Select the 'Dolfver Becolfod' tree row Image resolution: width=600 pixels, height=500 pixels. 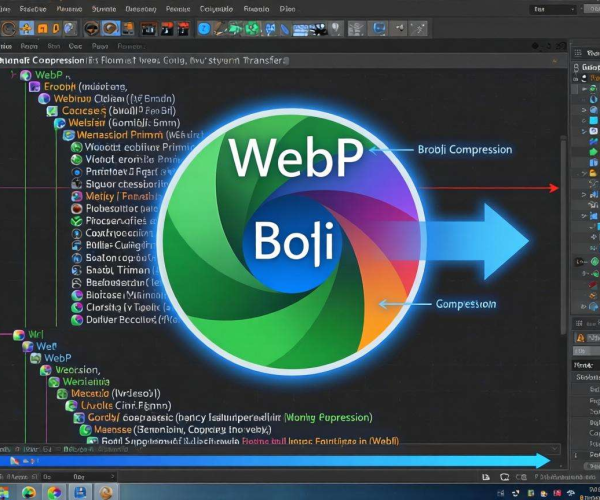coord(125,320)
